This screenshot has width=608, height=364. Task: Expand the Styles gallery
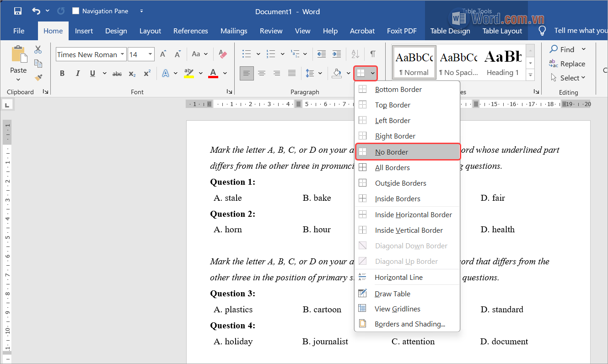pyautogui.click(x=530, y=75)
